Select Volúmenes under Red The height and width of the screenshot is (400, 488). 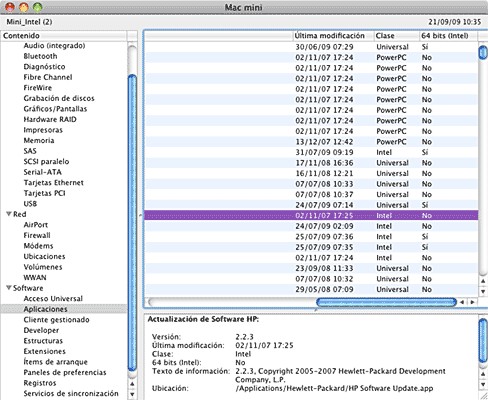[43, 267]
